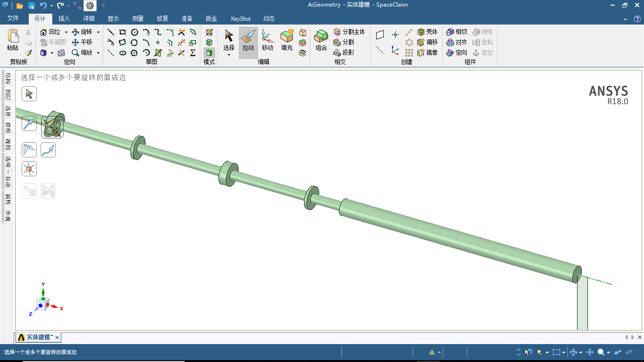Activate the Spin (旋转) orientation tool
The image size is (644, 362).
[82, 32]
